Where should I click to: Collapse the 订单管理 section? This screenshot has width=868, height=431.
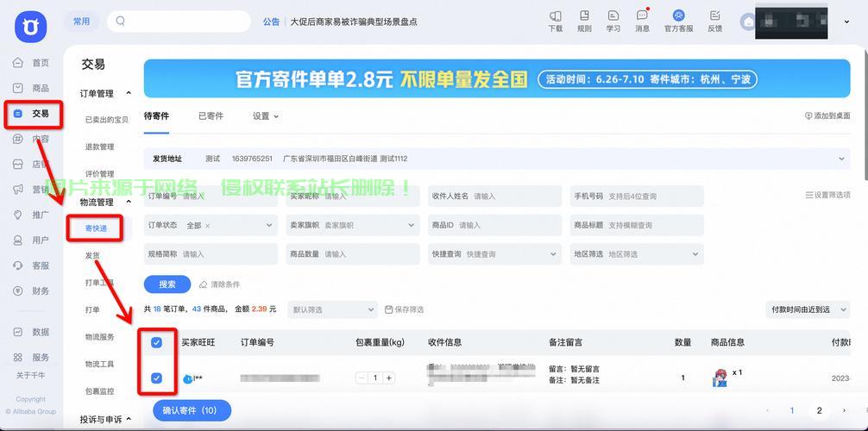tap(129, 93)
